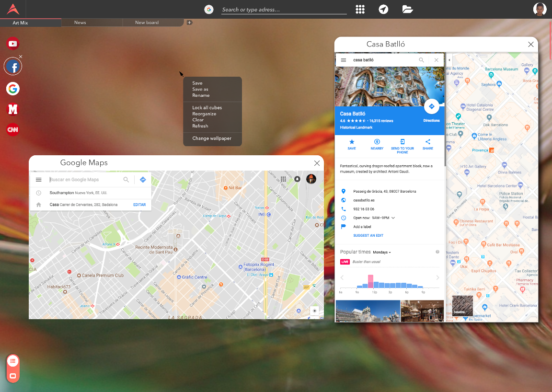Choose Rename in context menu
The width and height of the screenshot is (552, 392).
pyautogui.click(x=201, y=95)
